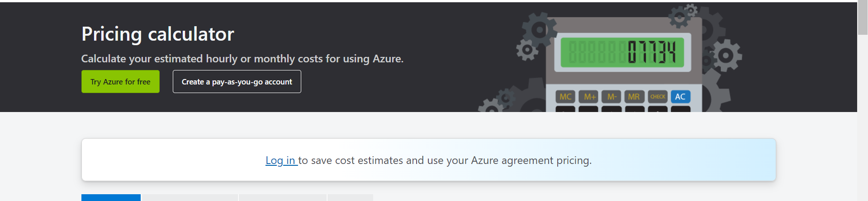Open the narrowest gray tab at row end
This screenshot has height=201, width=868.
(351, 198)
